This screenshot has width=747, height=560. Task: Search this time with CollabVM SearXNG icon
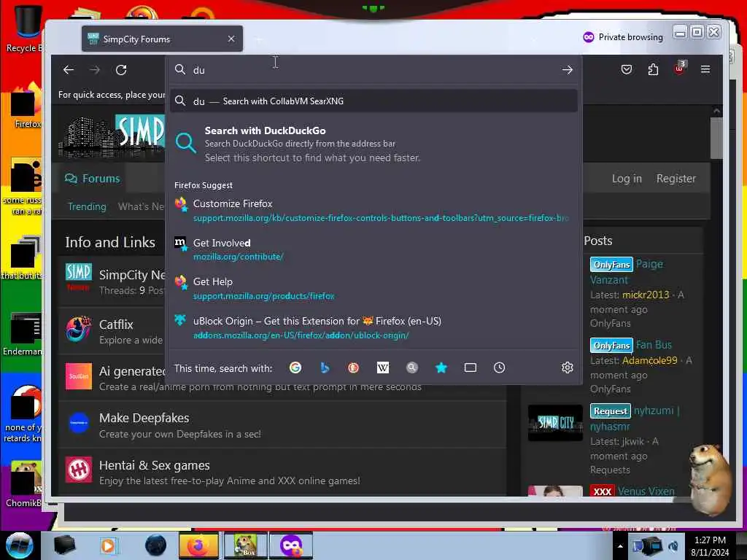click(412, 367)
